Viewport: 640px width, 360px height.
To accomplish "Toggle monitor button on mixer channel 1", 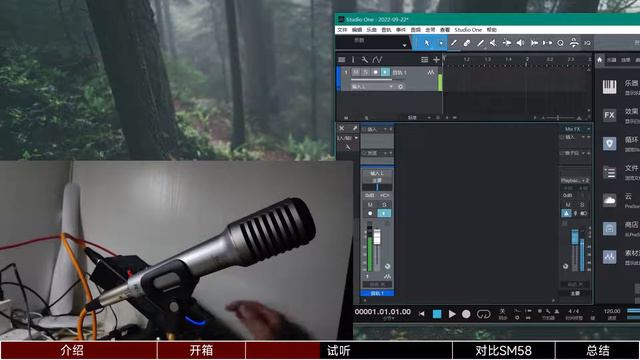I will (384, 213).
